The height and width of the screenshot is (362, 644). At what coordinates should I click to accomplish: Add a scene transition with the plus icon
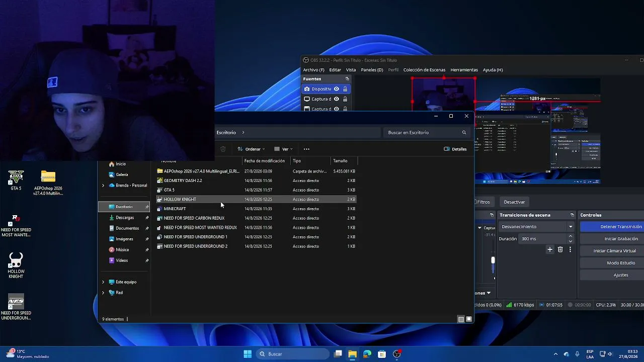coord(550,249)
